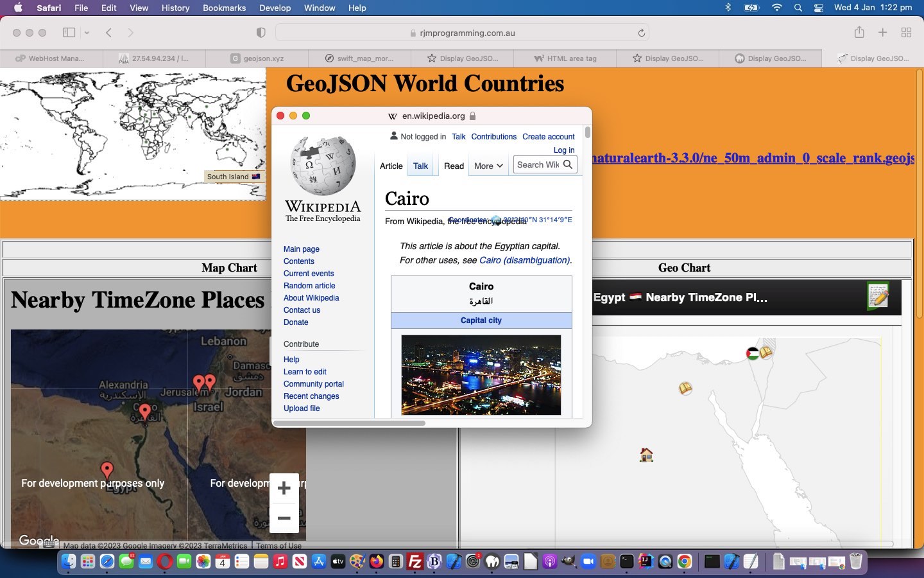Viewport: 924px width, 578px height.
Task: Open FileZilla from the Dock
Action: (x=415, y=561)
